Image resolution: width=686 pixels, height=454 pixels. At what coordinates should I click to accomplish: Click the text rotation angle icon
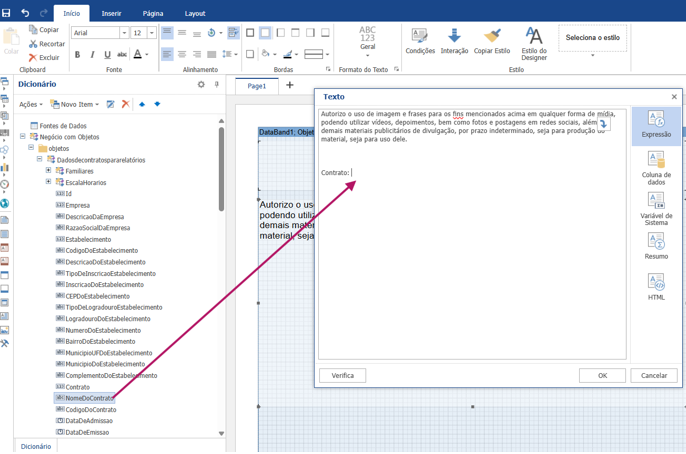pyautogui.click(x=212, y=33)
